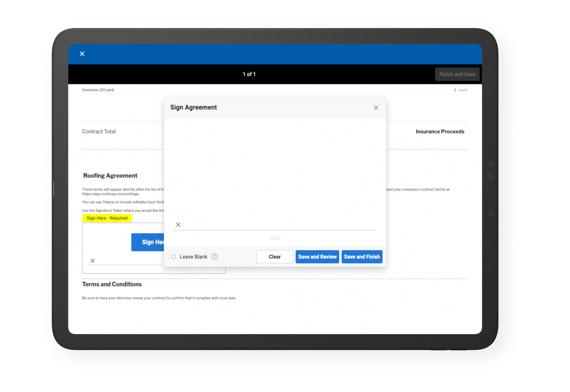Click the small X below the Sign Here button
The height and width of the screenshot is (392, 570).
(93, 261)
